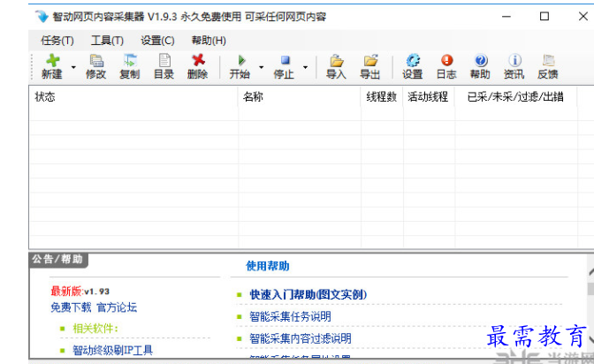Click the 名称 column header
This screenshot has width=594, height=364.
(300, 96)
